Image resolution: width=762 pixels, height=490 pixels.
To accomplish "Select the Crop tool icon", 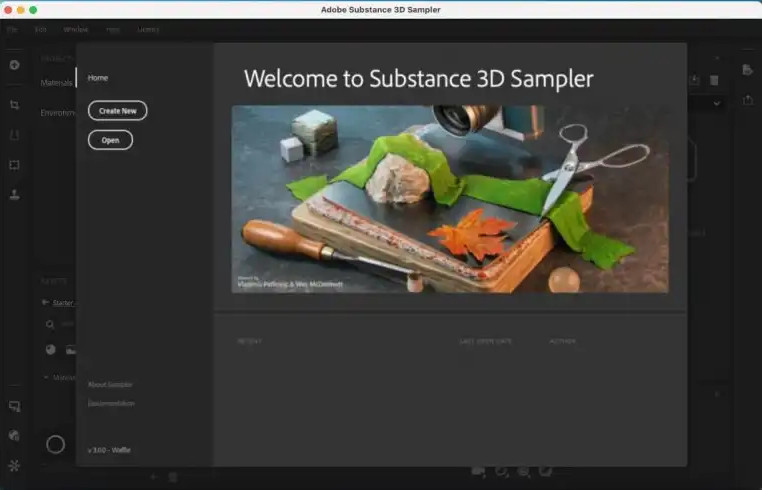I will click(x=15, y=105).
